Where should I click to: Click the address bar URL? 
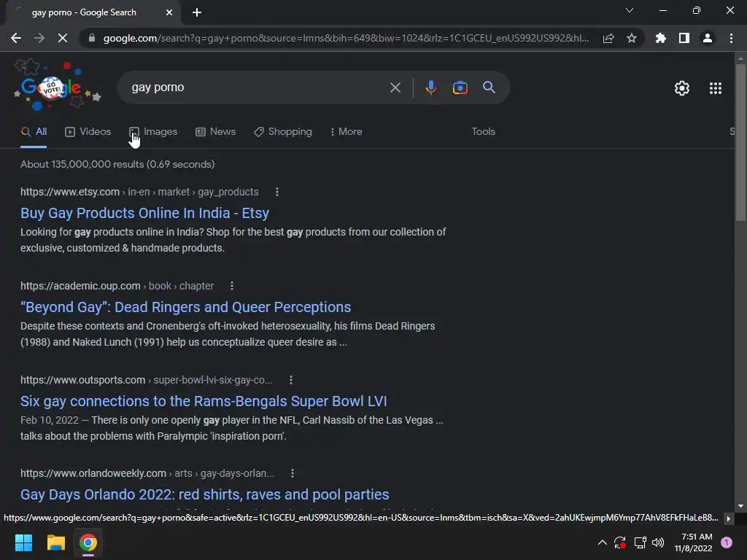pyautogui.click(x=346, y=38)
